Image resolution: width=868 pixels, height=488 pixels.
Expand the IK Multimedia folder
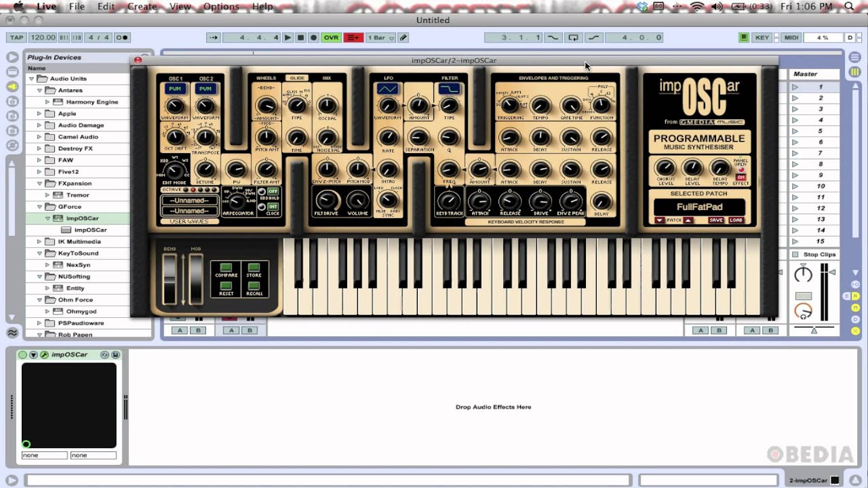(39, 242)
